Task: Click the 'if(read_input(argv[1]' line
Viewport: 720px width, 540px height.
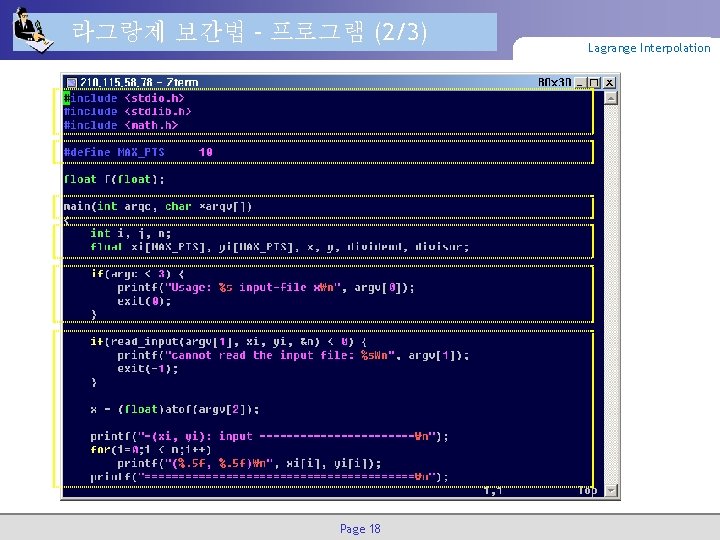Action: 229,342
